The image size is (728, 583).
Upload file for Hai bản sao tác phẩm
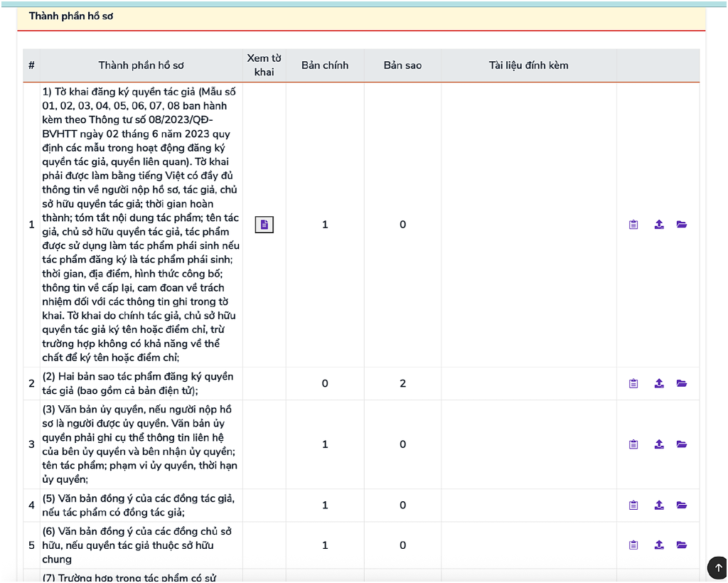pos(659,383)
